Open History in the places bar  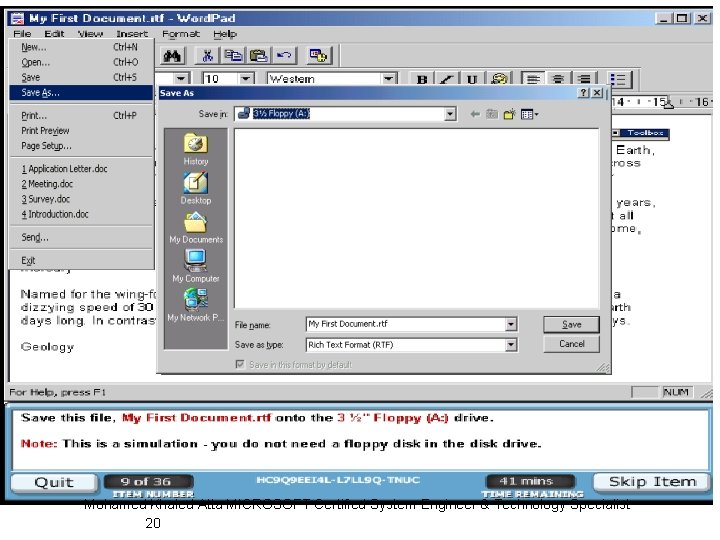tap(196, 150)
